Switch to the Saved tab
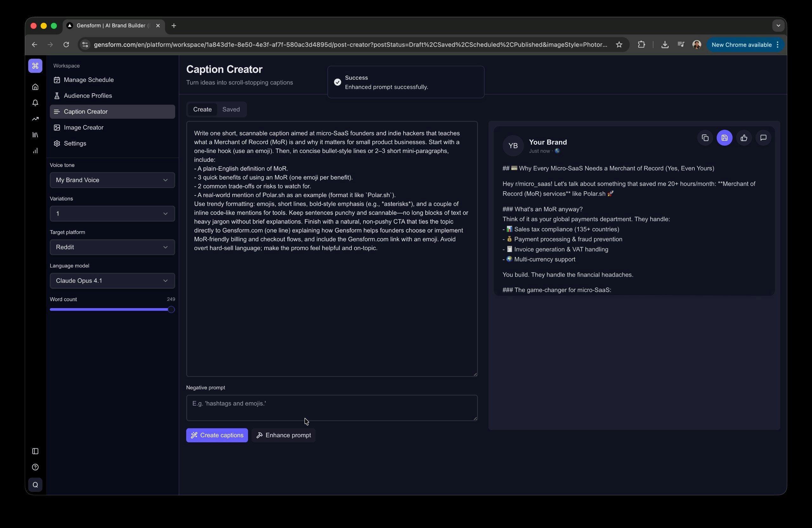Viewport: 812px width, 528px height. (x=231, y=109)
